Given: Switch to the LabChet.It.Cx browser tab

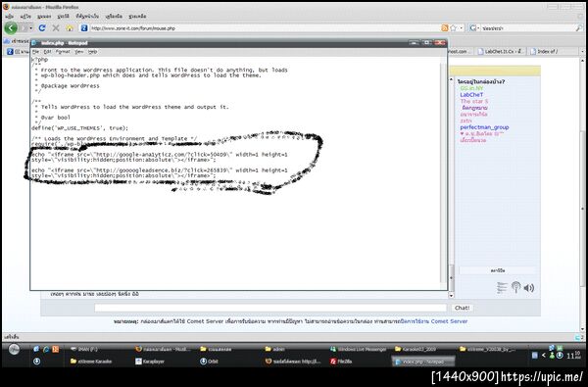Looking at the screenshot, I should tap(500, 51).
